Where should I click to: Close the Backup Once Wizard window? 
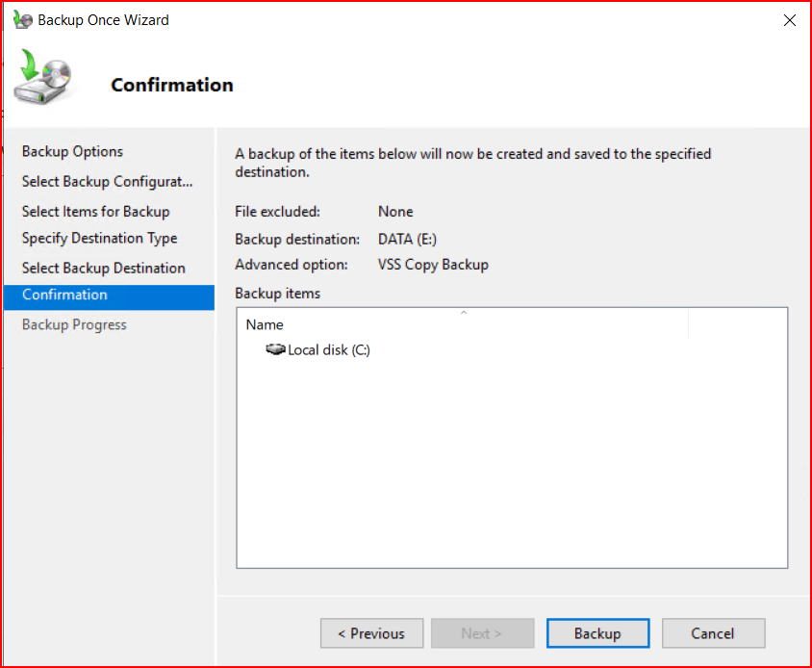coord(790,20)
